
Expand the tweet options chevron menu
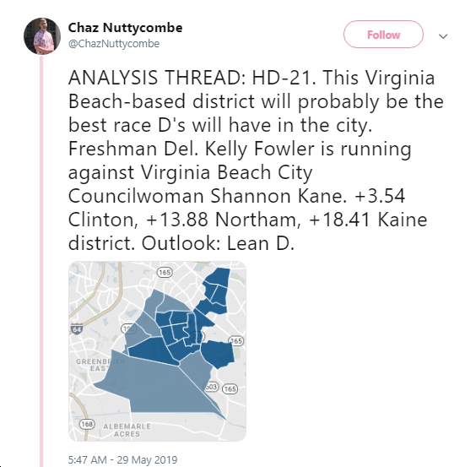[443, 36]
